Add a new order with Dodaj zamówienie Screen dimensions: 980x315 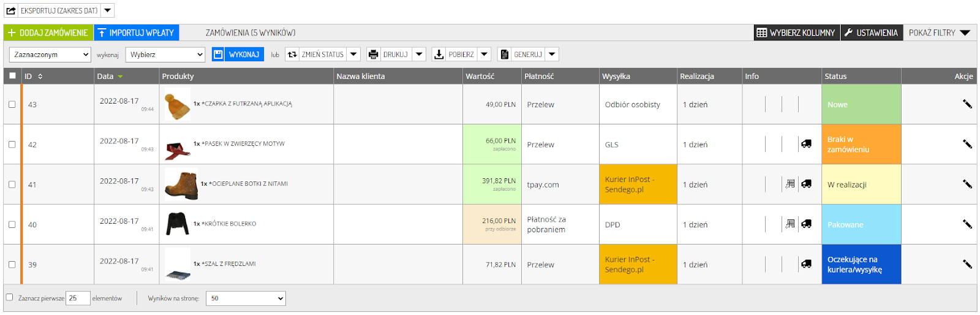pyautogui.click(x=48, y=32)
